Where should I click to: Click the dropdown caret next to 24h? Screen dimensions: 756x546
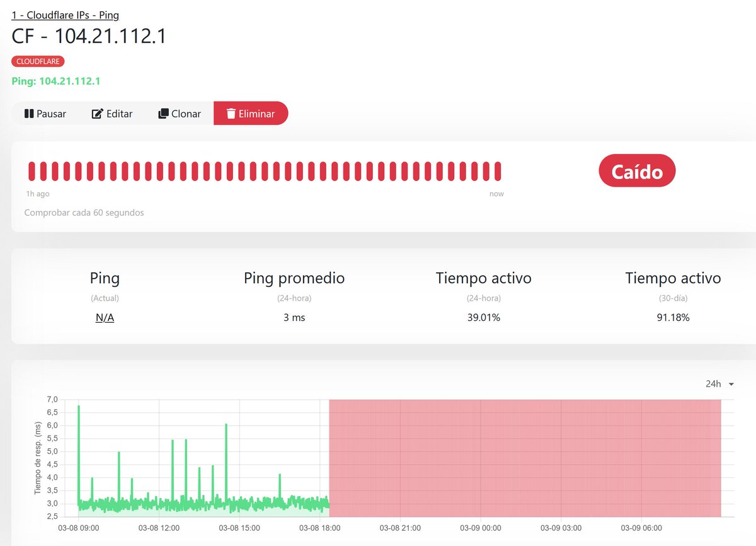click(731, 385)
